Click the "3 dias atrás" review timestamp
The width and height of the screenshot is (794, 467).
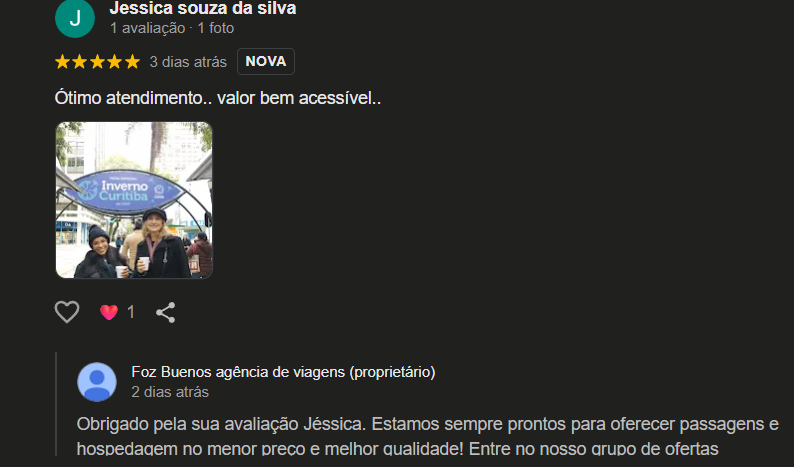click(188, 62)
